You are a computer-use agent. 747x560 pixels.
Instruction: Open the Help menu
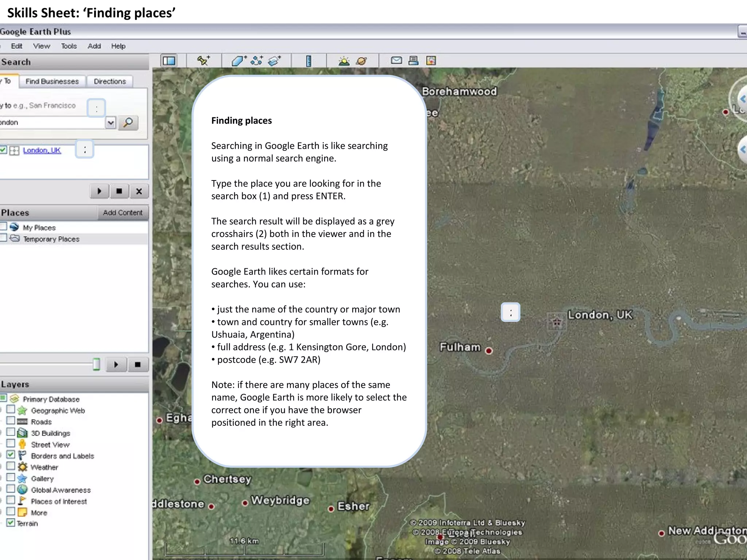(x=118, y=46)
